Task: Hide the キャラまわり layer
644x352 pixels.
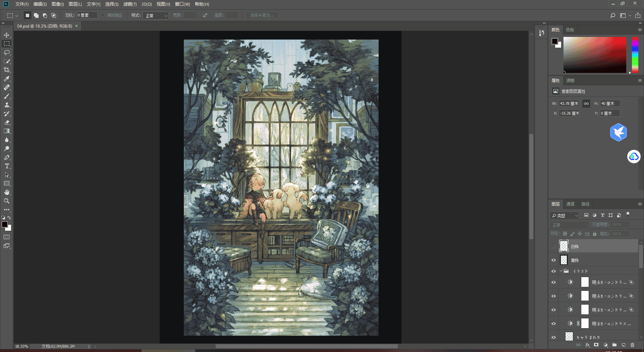Action: pyautogui.click(x=553, y=337)
